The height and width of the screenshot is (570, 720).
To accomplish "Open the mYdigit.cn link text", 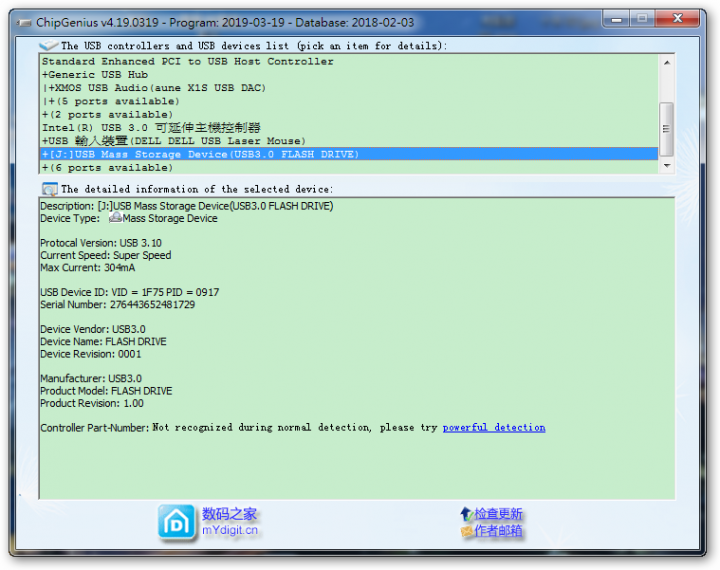I will coord(230,530).
